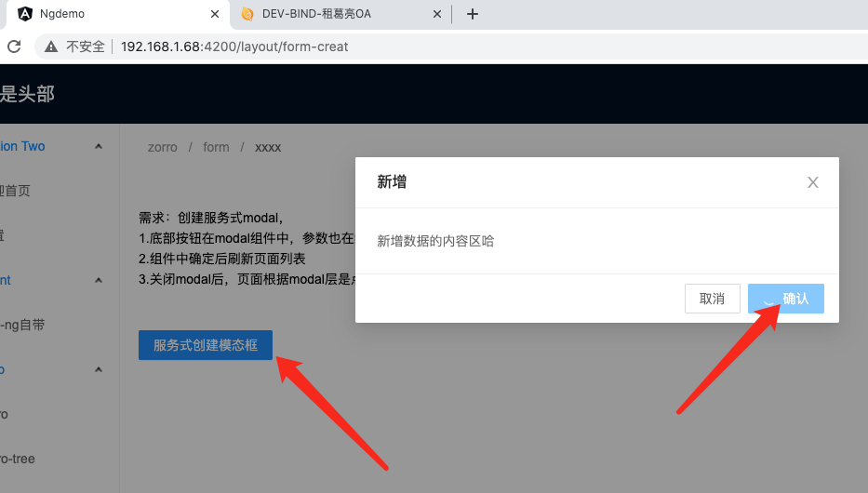Screen dimensions: 868x493
Task: Reload the page with the refresh icon
Action: click(x=14, y=47)
